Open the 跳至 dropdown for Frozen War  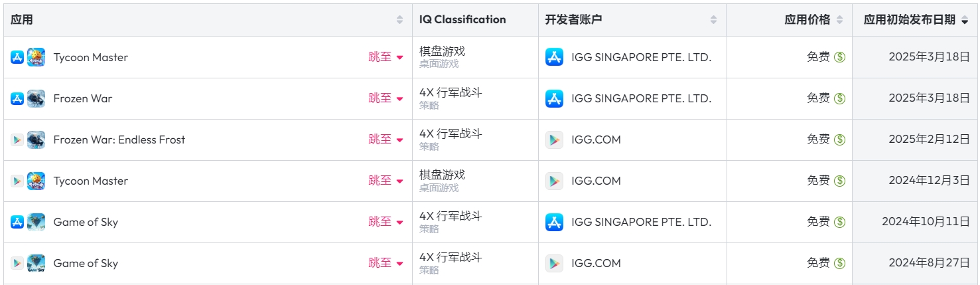[x=385, y=98]
